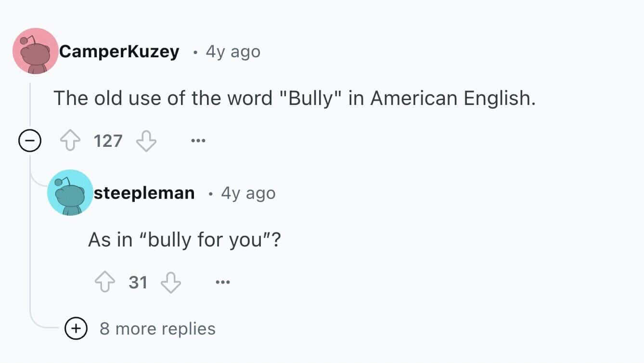Click the comment text about "Bully"
This screenshot has height=363, width=644.
pos(294,98)
